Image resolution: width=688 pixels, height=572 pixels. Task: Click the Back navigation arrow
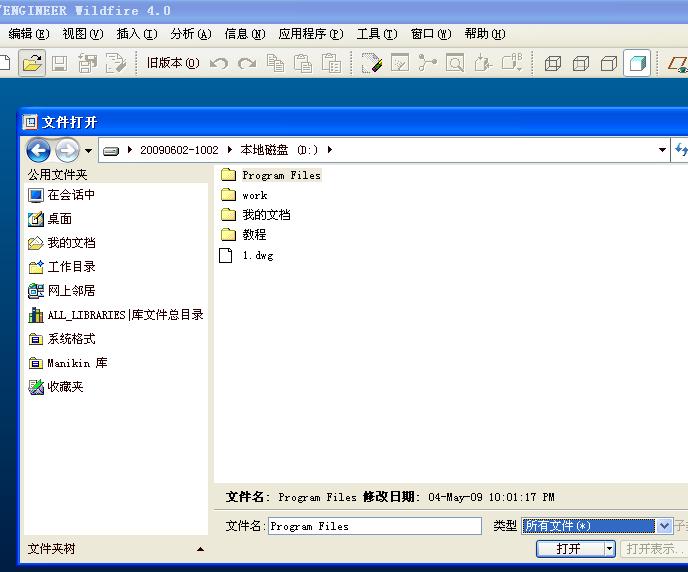point(38,150)
